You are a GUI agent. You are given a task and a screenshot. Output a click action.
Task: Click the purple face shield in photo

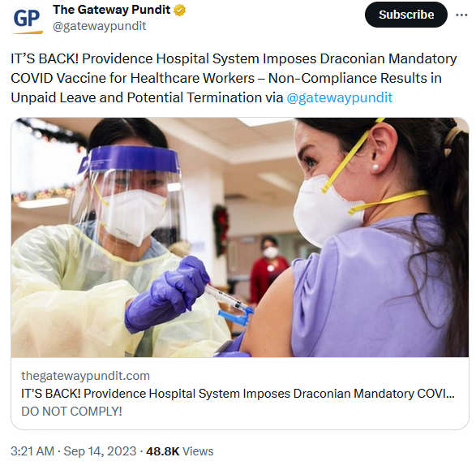(x=130, y=159)
